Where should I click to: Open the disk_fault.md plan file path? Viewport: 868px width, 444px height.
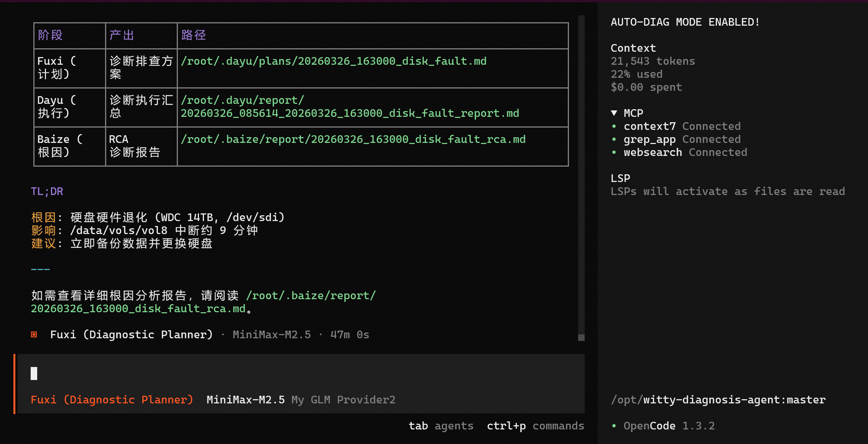tap(334, 61)
